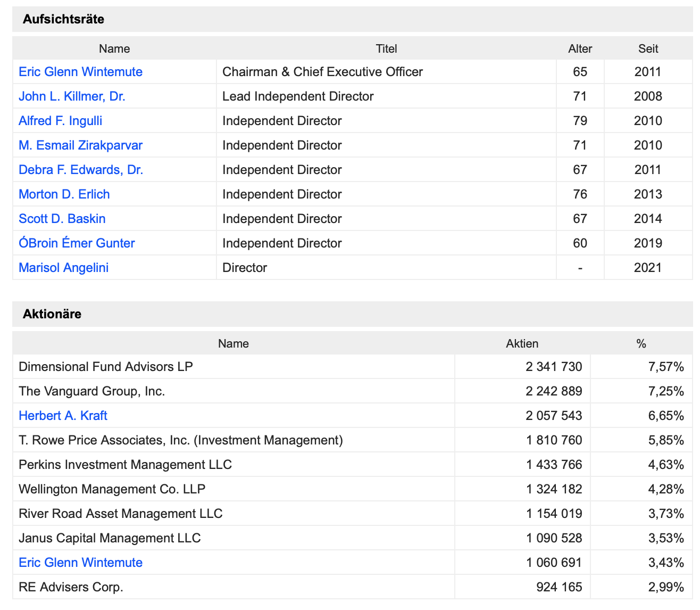Click percentage 3,73%
This screenshot has height=610, width=700.
pyautogui.click(x=666, y=514)
